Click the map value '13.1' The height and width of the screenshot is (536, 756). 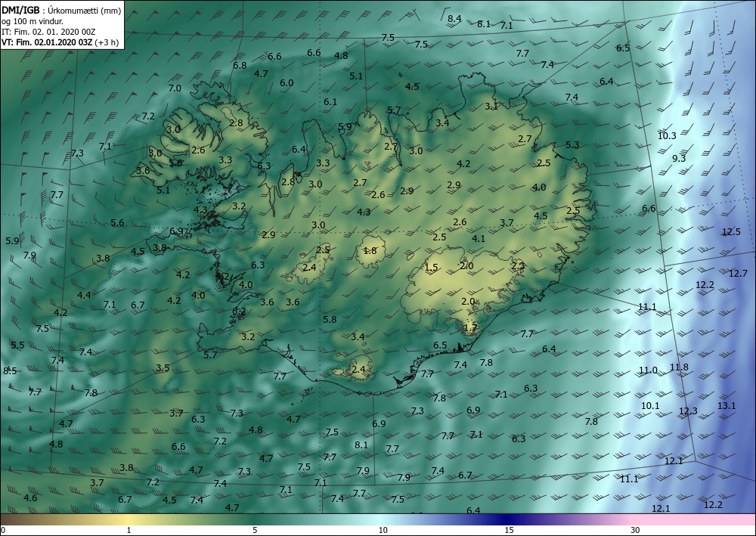tap(726, 406)
